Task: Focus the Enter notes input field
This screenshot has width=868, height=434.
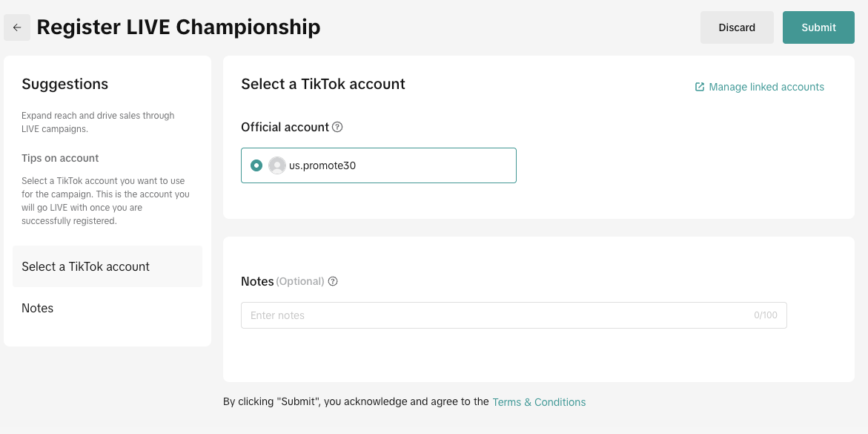Action: [x=497, y=315]
